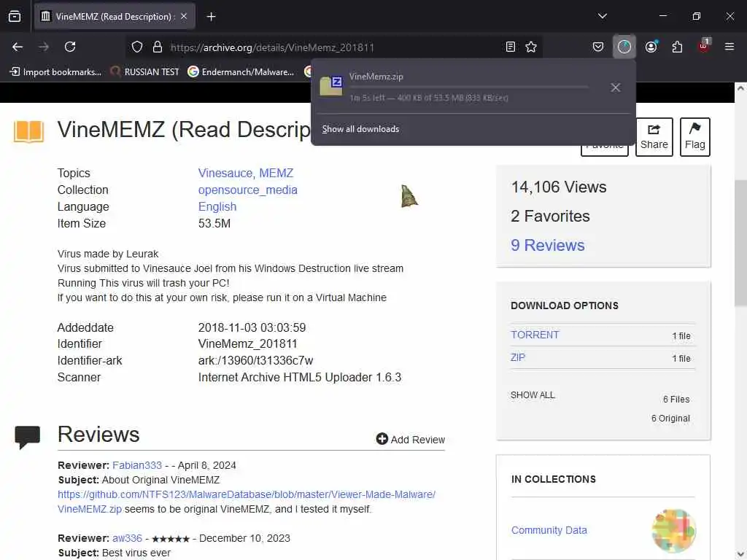Click the "Virus made by Leurak" line
Image resolution: width=747 pixels, height=560 pixels.
point(108,254)
